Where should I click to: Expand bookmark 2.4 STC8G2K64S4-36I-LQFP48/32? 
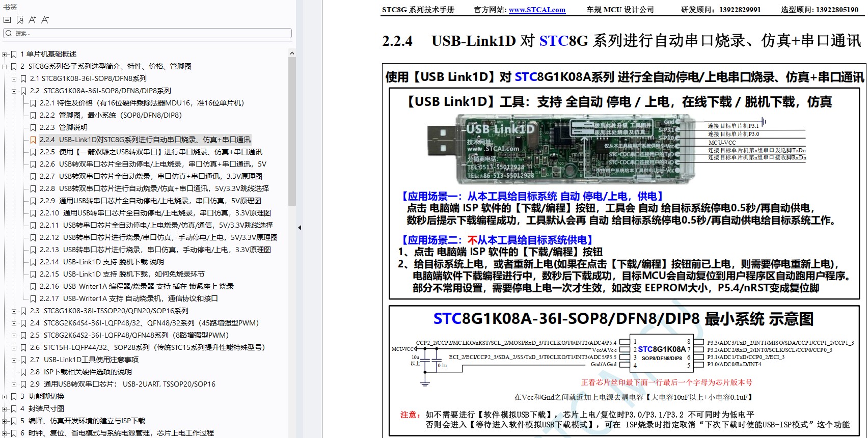pyautogui.click(x=14, y=323)
